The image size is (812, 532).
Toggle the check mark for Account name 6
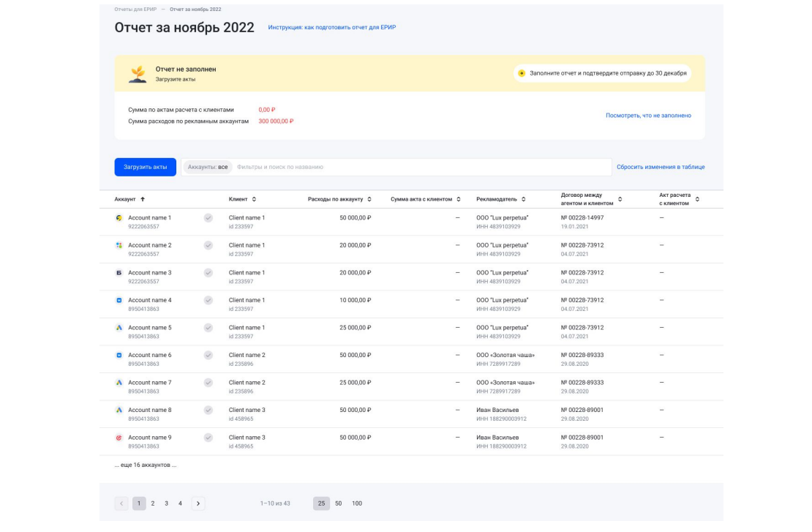click(x=208, y=355)
